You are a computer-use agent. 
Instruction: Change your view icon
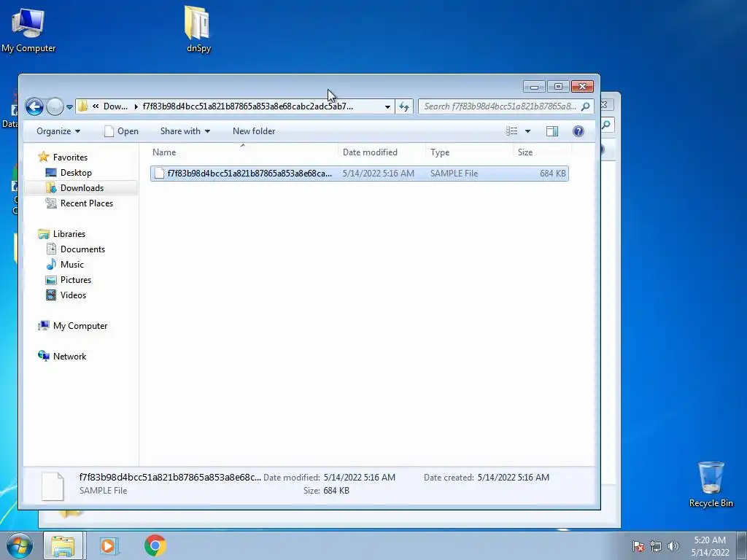click(511, 131)
